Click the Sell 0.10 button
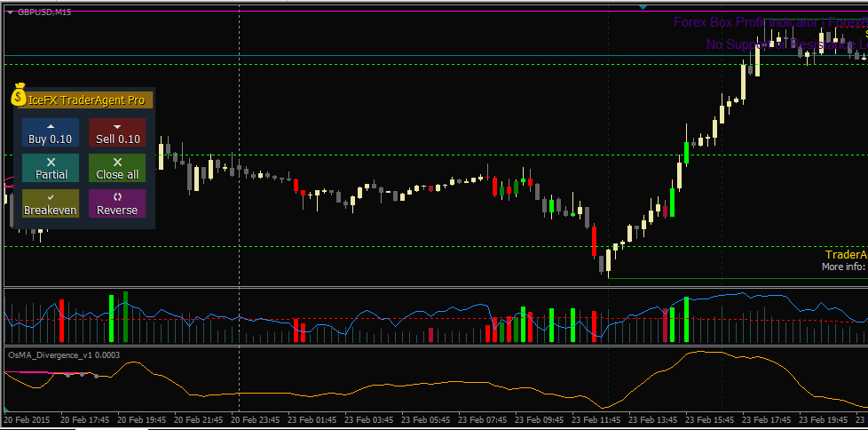This screenshot has height=430, width=868. click(x=117, y=132)
